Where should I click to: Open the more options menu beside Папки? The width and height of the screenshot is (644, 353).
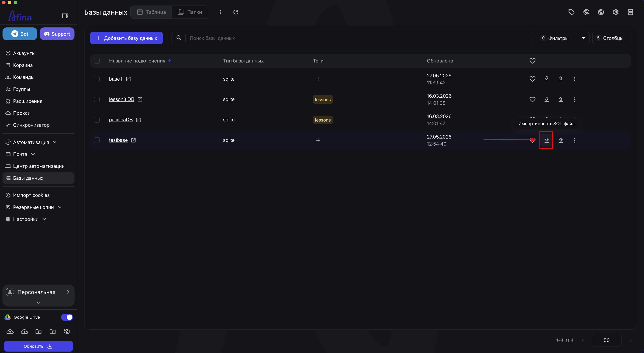220,12
